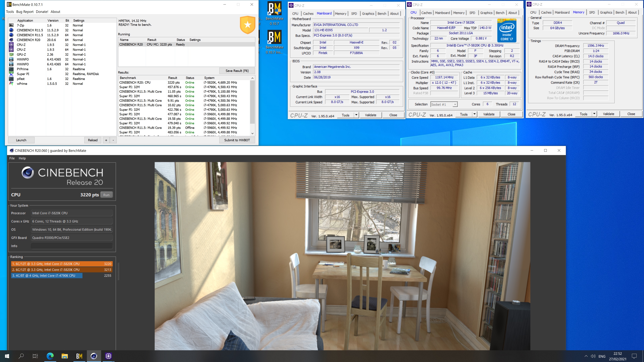Click the rendered room scene image
This screenshot has height=362, width=644.
342,256
